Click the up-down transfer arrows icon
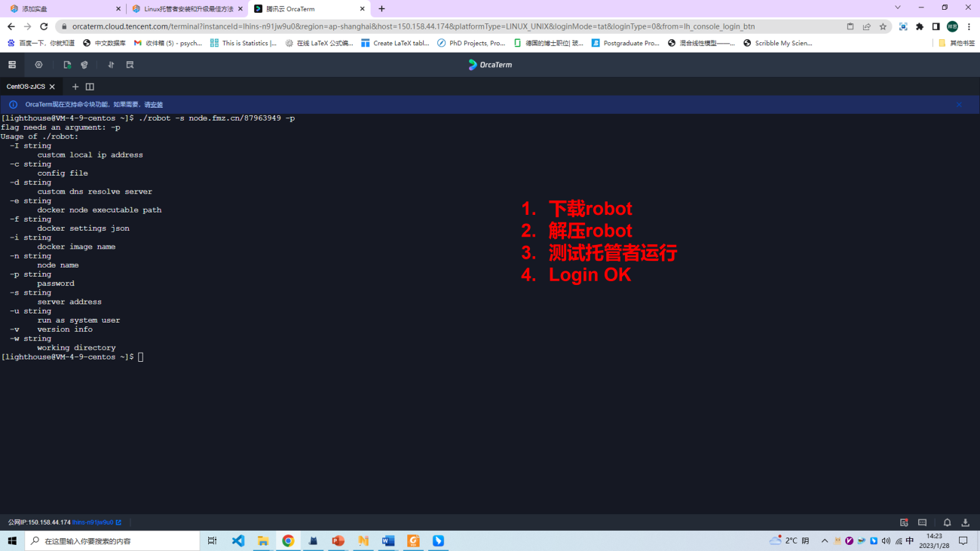Screen dimensions: 980x551 click(111, 65)
